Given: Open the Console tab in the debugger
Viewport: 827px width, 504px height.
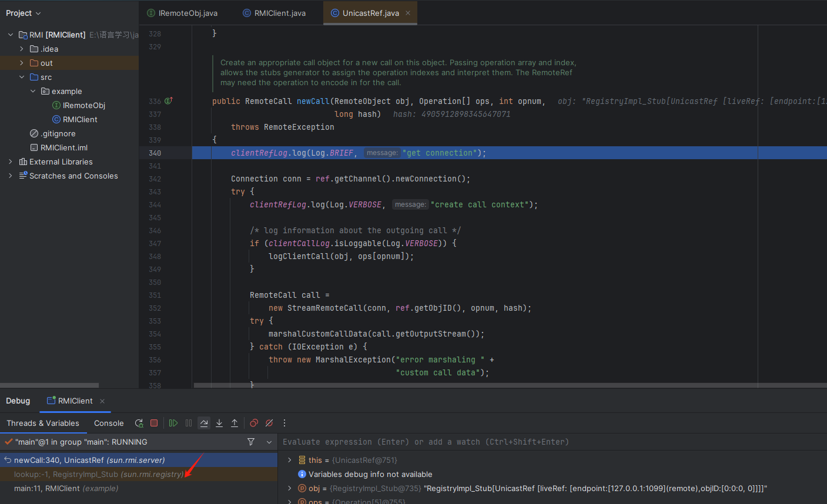Looking at the screenshot, I should (x=109, y=423).
